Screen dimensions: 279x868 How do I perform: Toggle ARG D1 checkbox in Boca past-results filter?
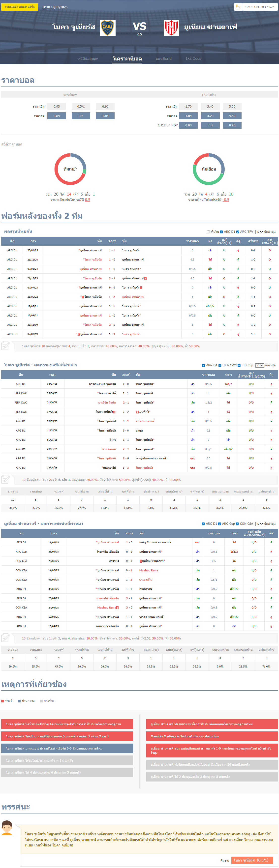click(x=204, y=365)
